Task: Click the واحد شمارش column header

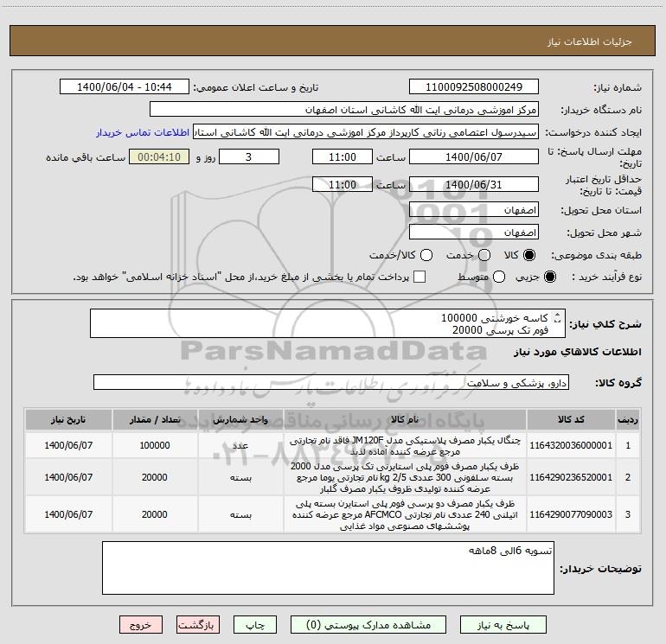Action: point(240,419)
